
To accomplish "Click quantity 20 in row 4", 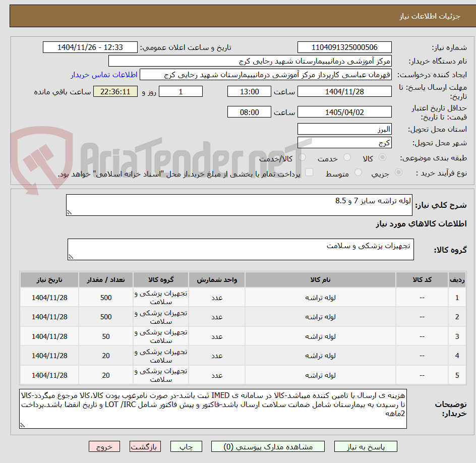I will pyautogui.click(x=106, y=356).
